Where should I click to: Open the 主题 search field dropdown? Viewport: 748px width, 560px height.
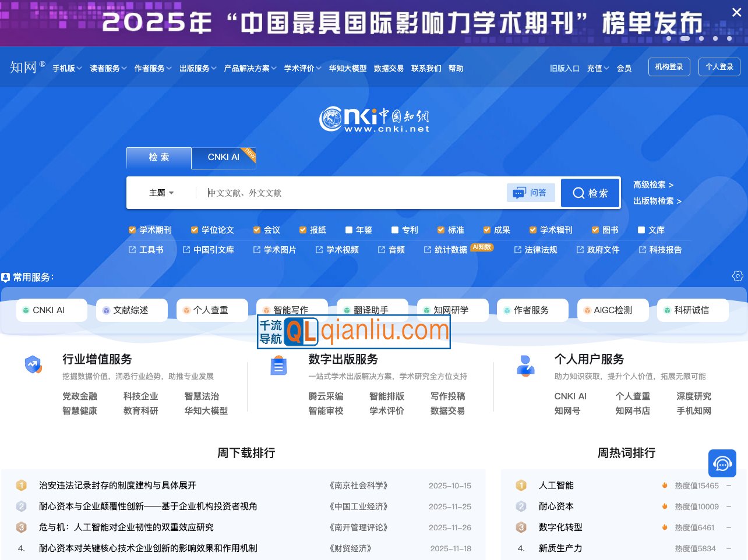(x=161, y=193)
